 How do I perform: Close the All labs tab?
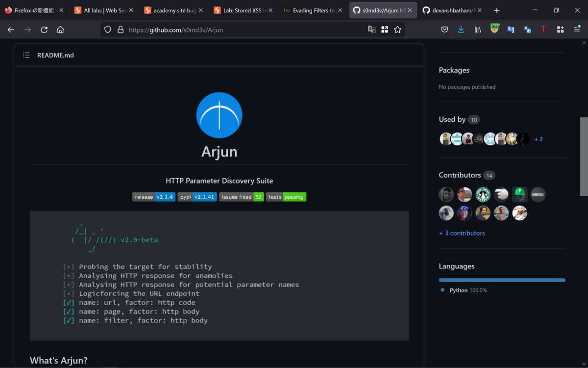(131, 10)
